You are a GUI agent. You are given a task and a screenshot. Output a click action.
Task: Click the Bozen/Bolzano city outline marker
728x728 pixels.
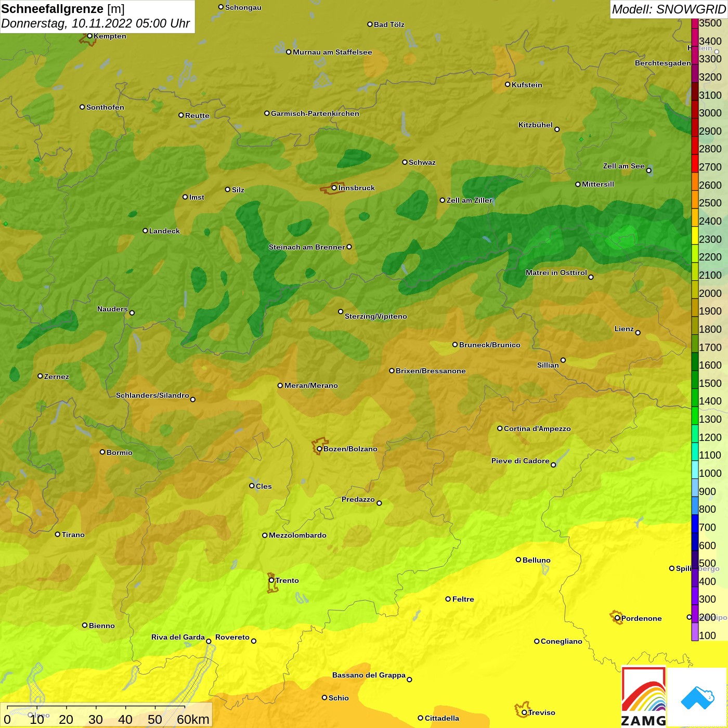319,447
